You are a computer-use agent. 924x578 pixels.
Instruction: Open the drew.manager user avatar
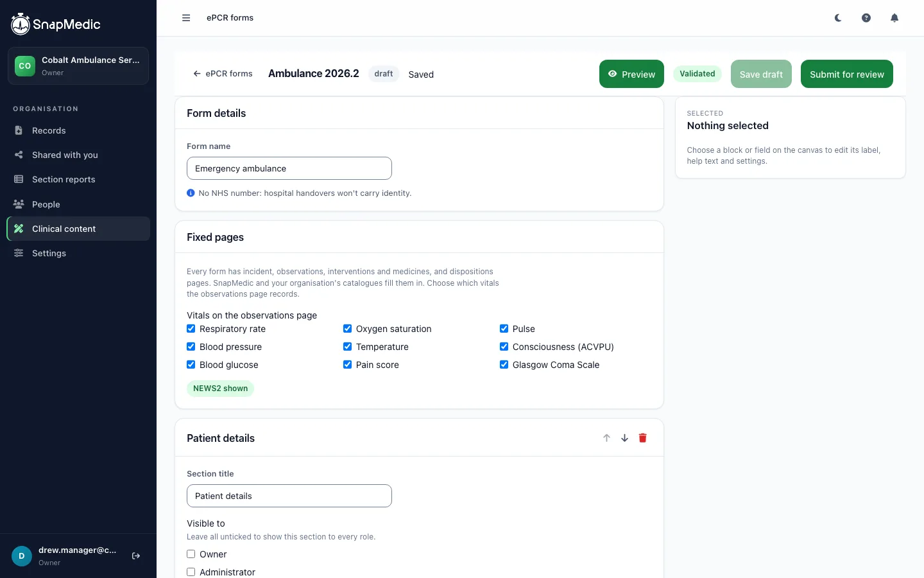click(x=22, y=556)
